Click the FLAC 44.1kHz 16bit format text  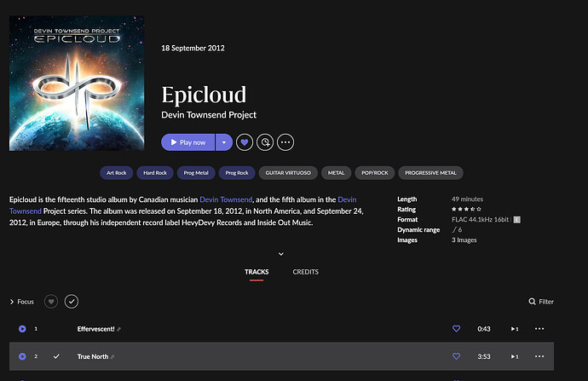point(480,219)
